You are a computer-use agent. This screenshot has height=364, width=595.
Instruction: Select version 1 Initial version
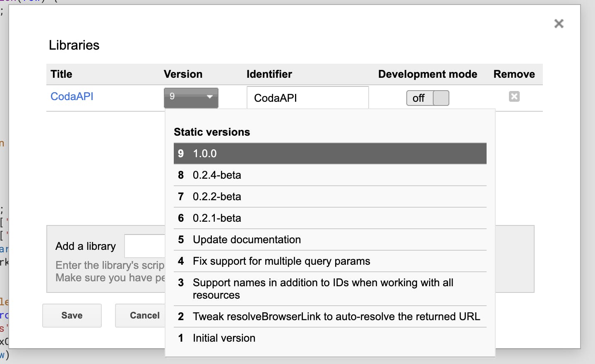point(330,338)
